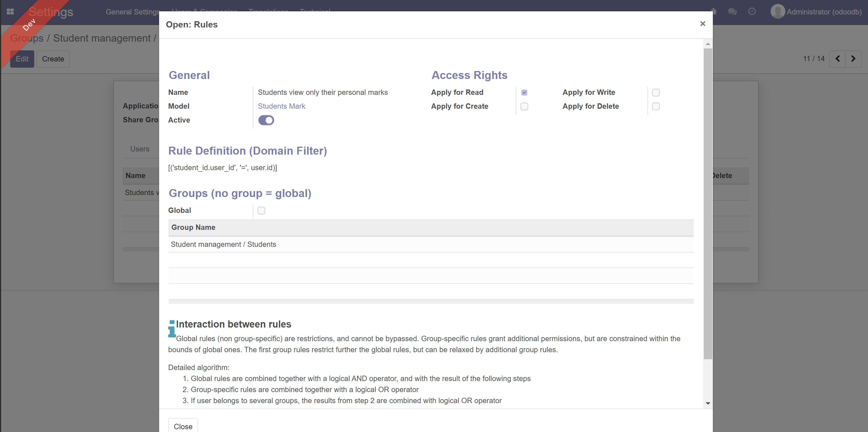
Task: Enable the Global checkbox under Groups
Action: (x=262, y=210)
